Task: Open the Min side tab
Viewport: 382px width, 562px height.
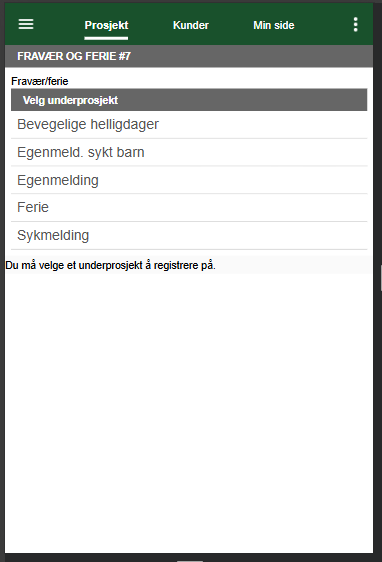Action: 274,25
